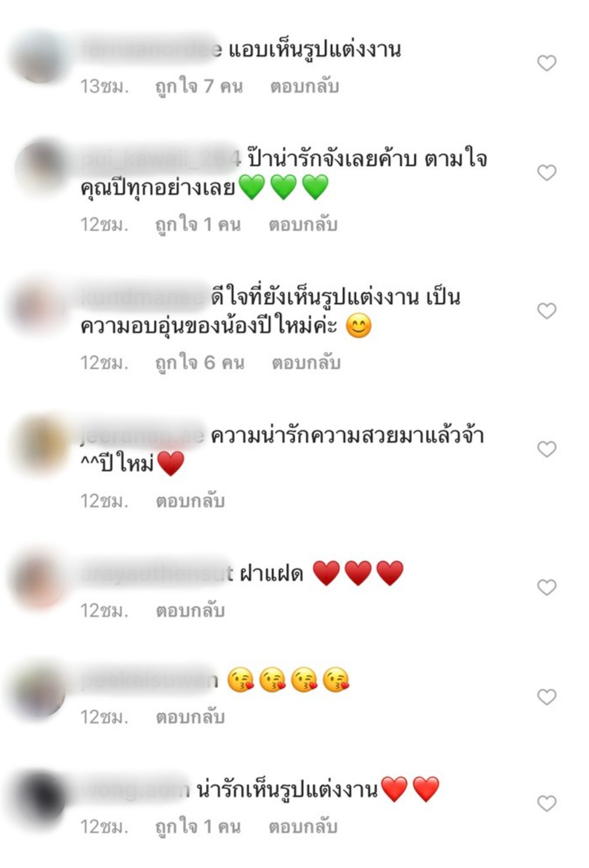
Task: Open "ถูกใจ 1 คน" under the last comment
Action: tap(198, 827)
